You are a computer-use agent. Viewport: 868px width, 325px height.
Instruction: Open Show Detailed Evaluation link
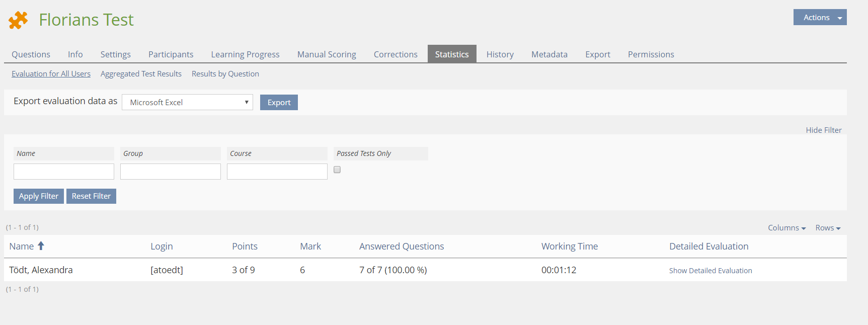point(710,271)
